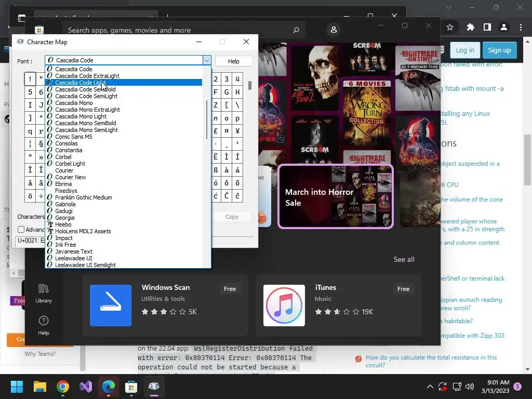
Task: Open total resistance circuit question link
Action: 431,361
